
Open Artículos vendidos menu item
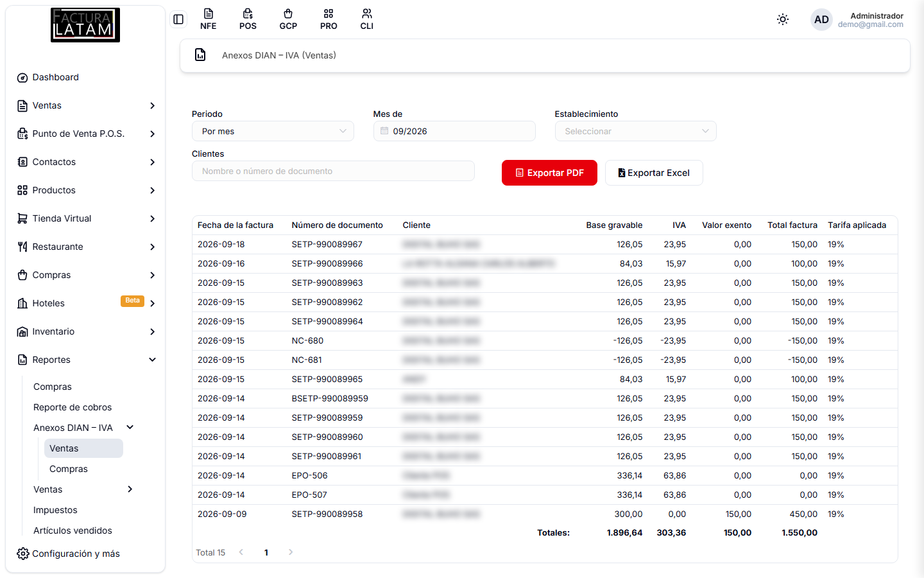pos(73,530)
